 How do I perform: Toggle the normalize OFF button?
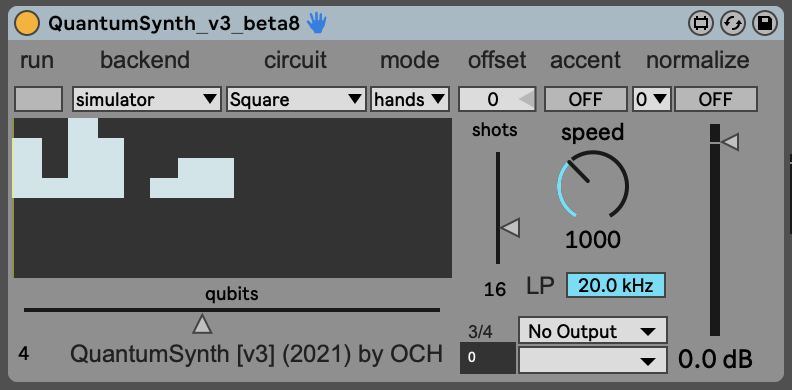(x=716, y=99)
